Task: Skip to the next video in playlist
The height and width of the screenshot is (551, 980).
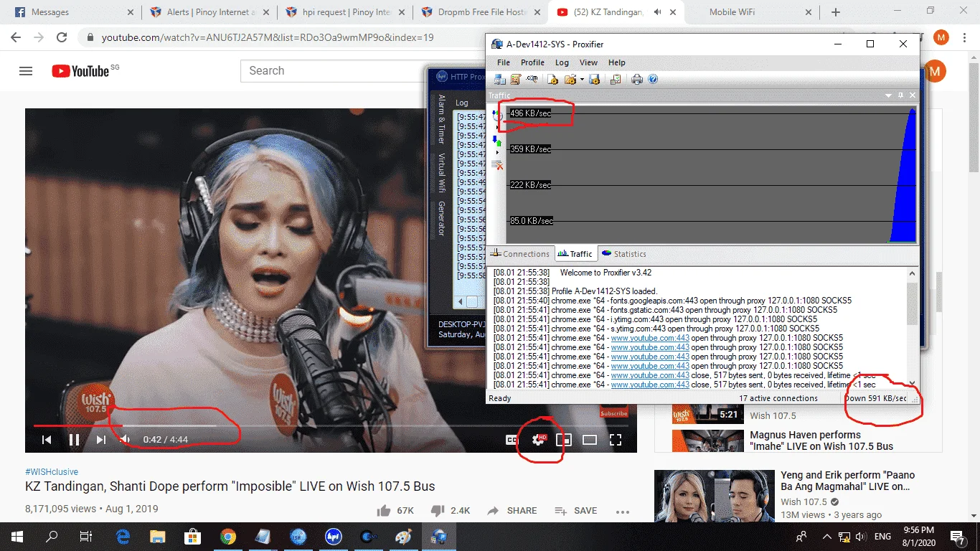Action: (x=100, y=440)
